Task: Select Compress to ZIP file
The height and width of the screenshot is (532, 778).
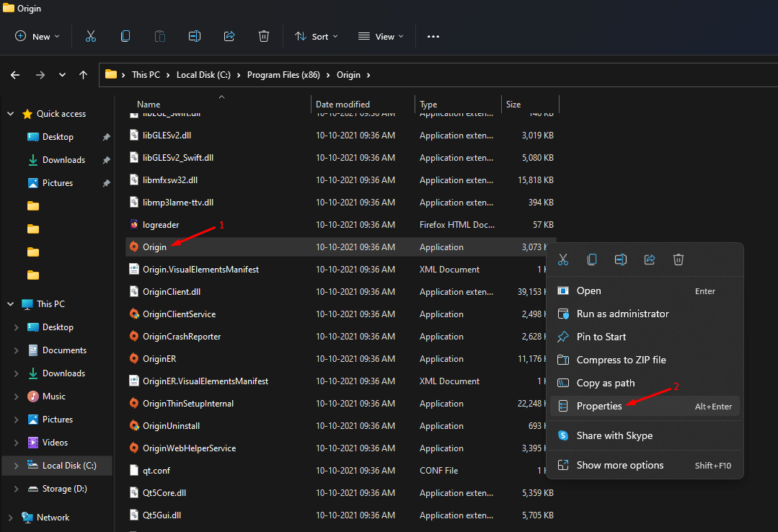Action: pos(645,360)
